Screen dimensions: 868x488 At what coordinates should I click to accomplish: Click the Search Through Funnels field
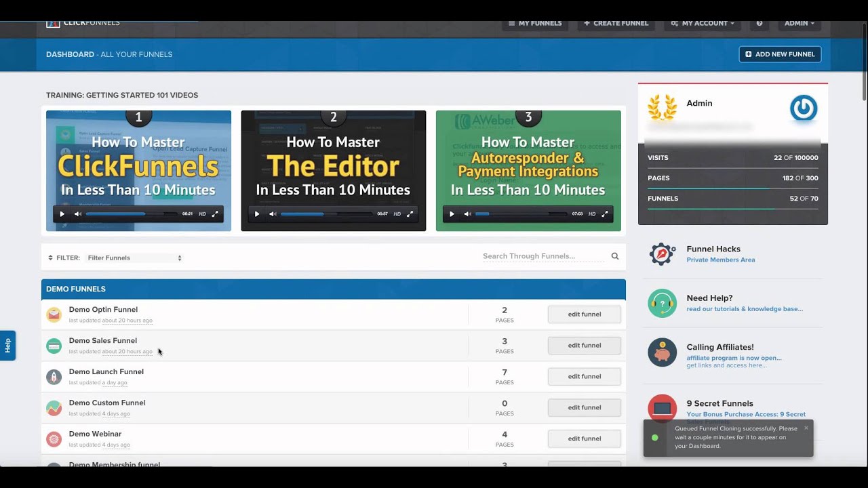(543, 256)
